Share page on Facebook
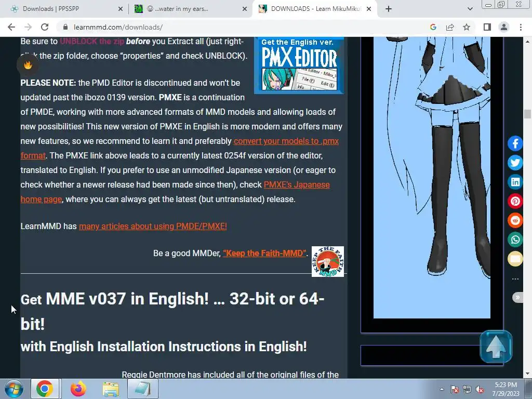 515,143
